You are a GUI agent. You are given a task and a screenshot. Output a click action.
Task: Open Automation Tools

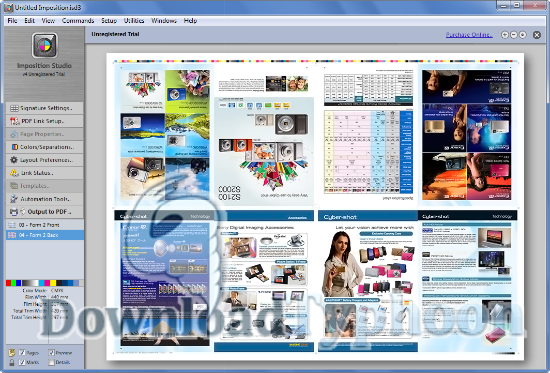coord(45,199)
